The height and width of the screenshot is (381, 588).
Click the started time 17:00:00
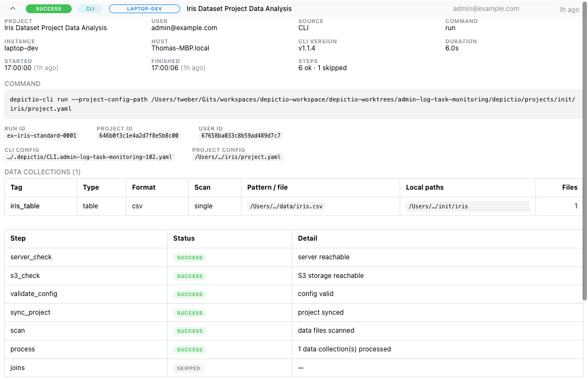(x=18, y=68)
